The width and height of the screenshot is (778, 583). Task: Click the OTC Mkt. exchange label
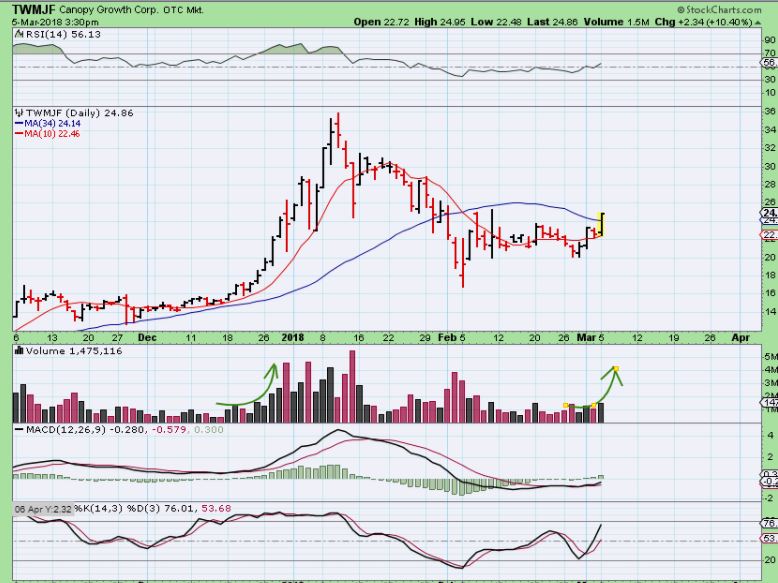183,9
